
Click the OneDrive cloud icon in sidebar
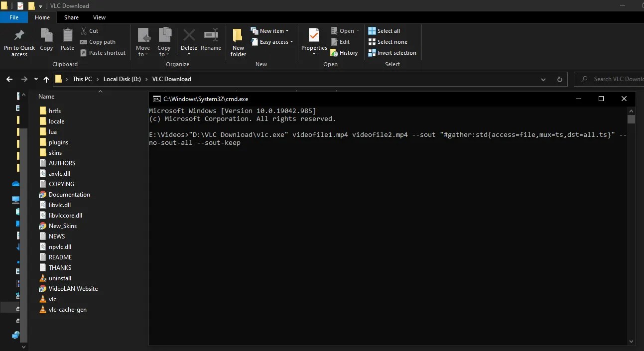coord(15,184)
